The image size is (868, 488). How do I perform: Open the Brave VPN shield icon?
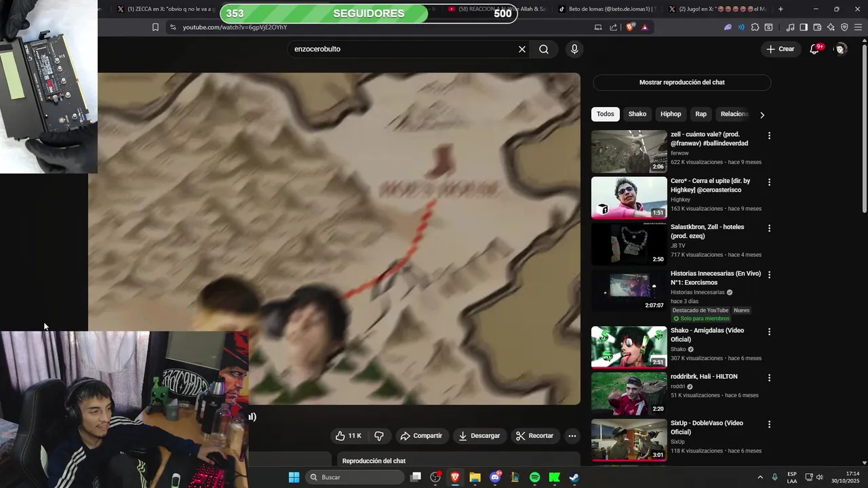(x=844, y=27)
